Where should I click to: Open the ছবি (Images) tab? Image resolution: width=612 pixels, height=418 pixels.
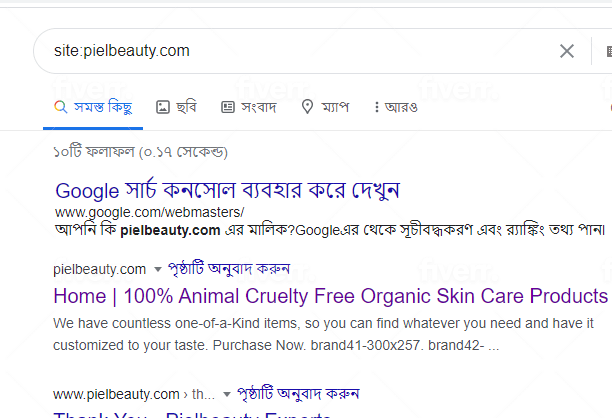click(x=176, y=107)
